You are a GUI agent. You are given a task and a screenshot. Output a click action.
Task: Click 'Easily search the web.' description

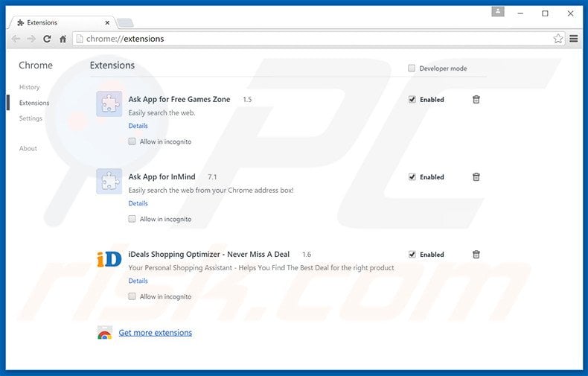click(162, 112)
